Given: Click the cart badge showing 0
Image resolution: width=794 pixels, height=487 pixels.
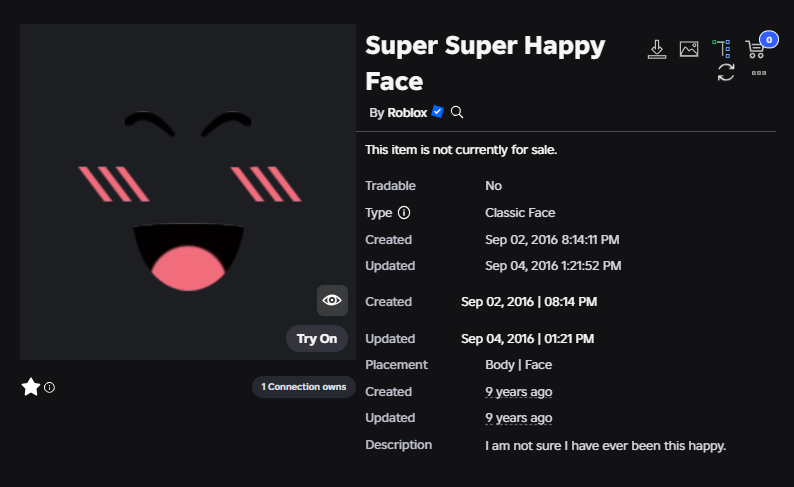Looking at the screenshot, I should point(769,39).
